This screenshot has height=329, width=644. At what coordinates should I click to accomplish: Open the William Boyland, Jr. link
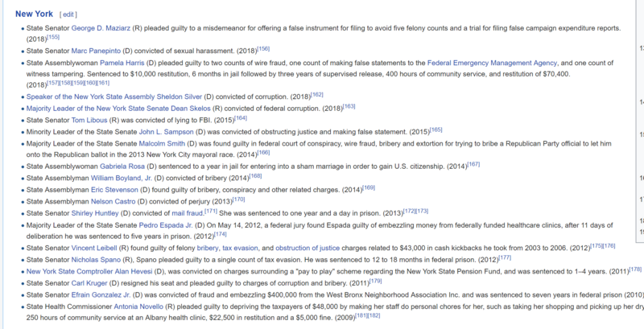(122, 178)
